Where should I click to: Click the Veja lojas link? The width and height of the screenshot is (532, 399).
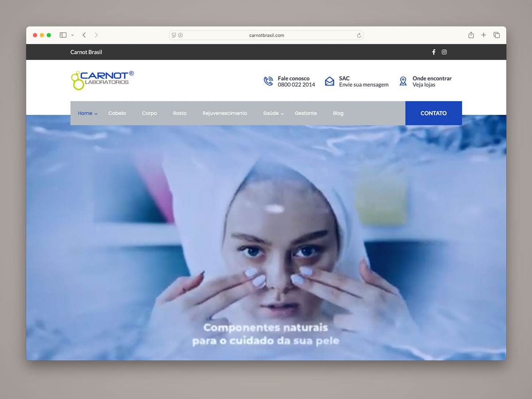click(x=424, y=85)
